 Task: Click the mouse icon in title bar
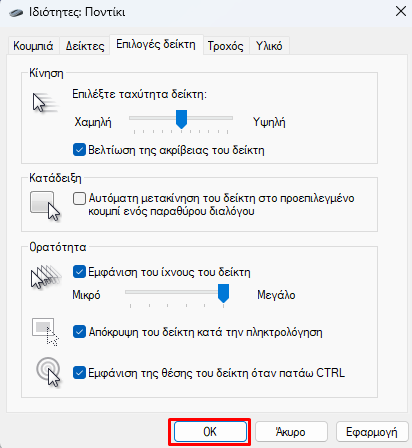point(16,13)
